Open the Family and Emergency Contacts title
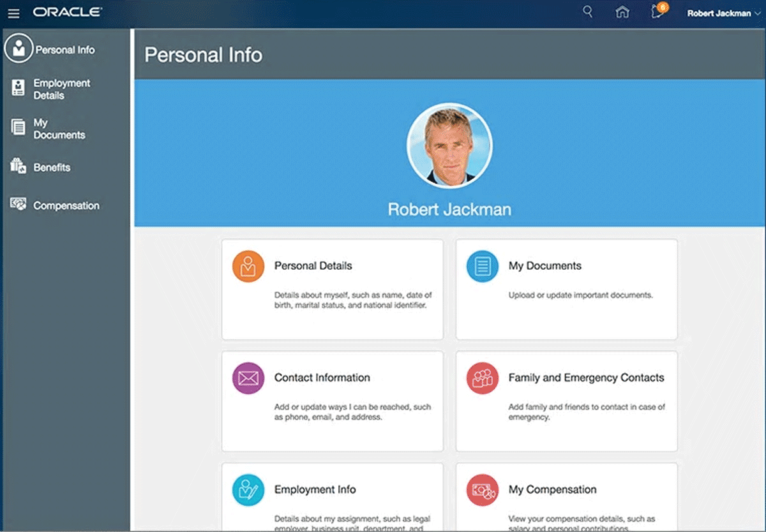The image size is (766, 532). coord(587,378)
